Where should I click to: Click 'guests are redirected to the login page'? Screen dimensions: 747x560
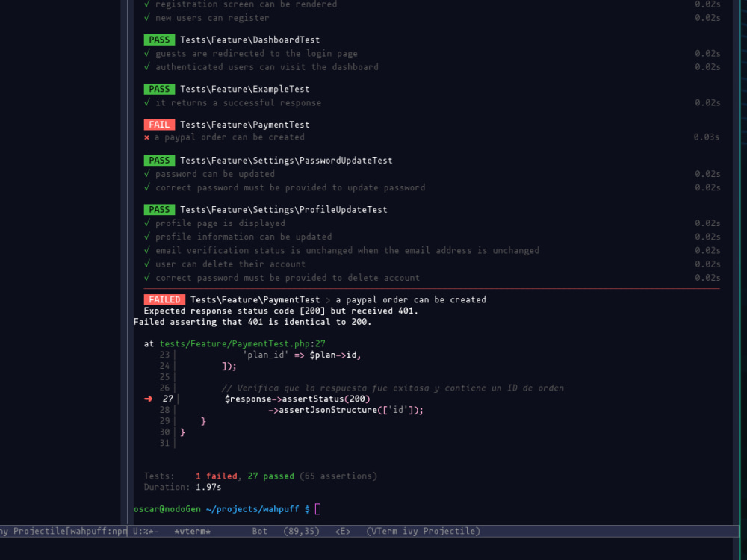[x=256, y=53]
